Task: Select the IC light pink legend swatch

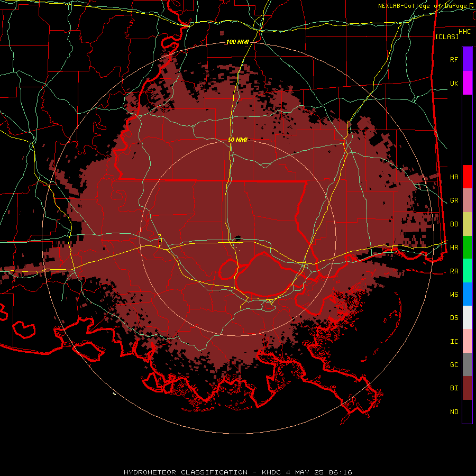Action: (467, 341)
